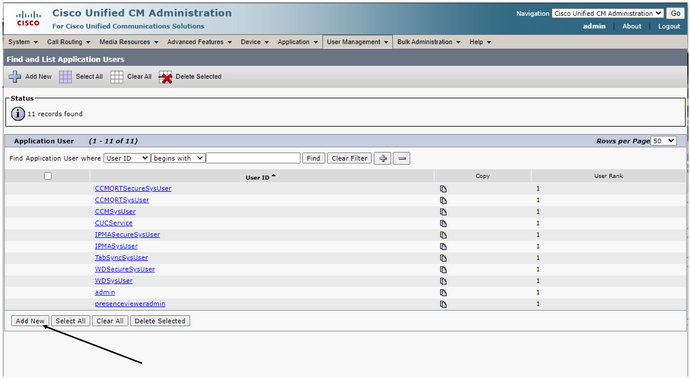690x380 pixels.
Task: Click the Add New plus icon in toolbar
Action: click(15, 77)
